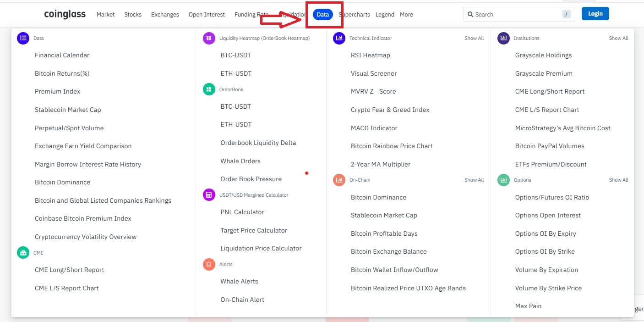Open Coinbase Bitcoin Premium Index

[83, 218]
